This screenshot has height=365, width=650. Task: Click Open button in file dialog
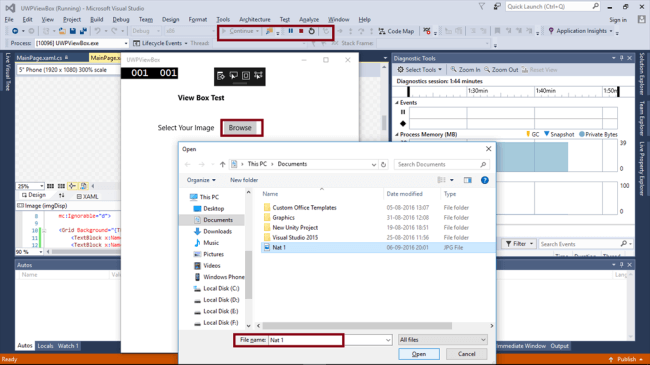point(419,354)
